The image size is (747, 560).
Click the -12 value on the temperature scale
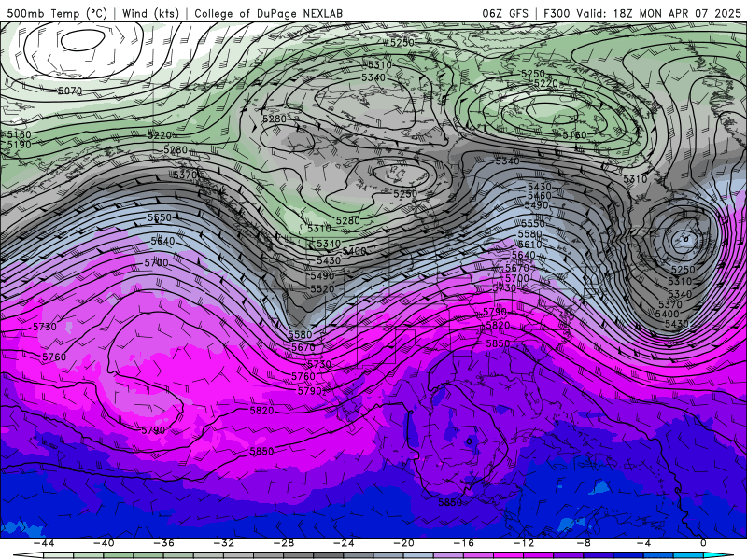coord(524,543)
